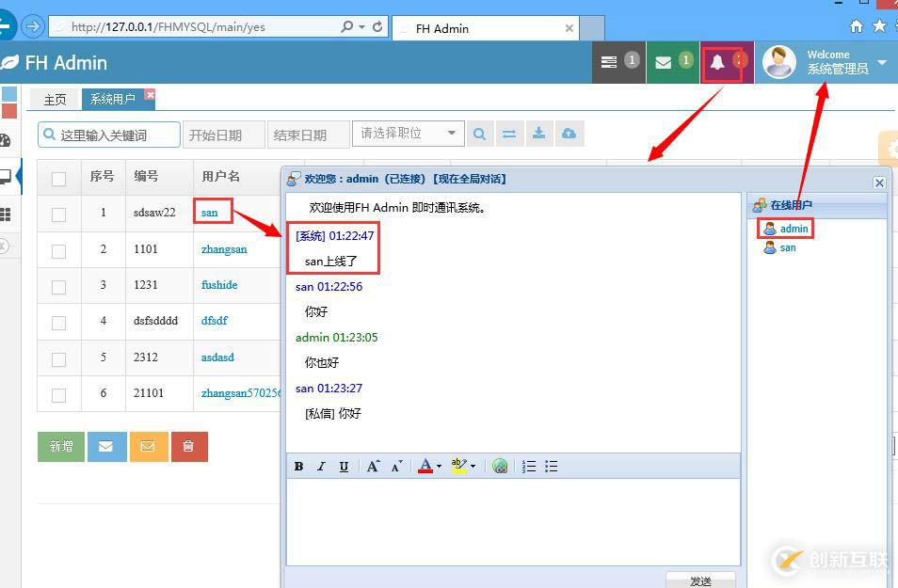The width and height of the screenshot is (898, 588).
Task: Click the 用户名 column header
Action: (x=220, y=176)
